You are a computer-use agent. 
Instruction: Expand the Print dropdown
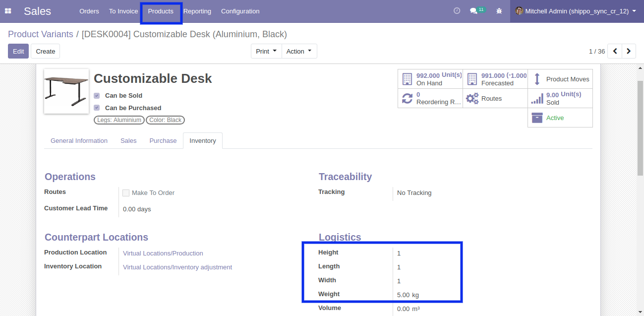click(x=266, y=51)
